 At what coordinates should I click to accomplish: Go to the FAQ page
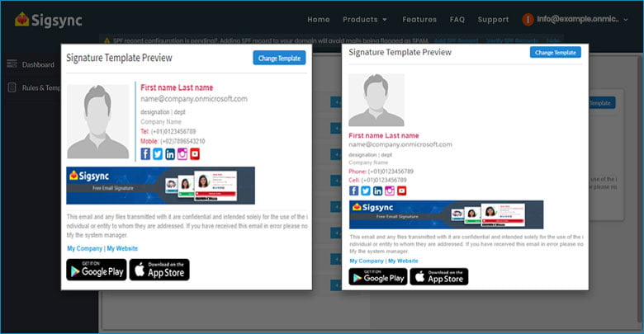(x=457, y=19)
